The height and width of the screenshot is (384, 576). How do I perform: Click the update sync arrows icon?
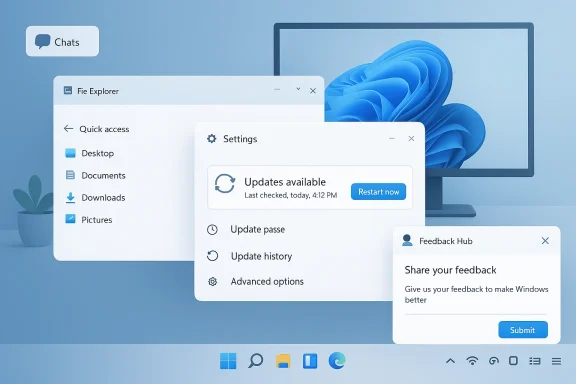[x=225, y=183]
